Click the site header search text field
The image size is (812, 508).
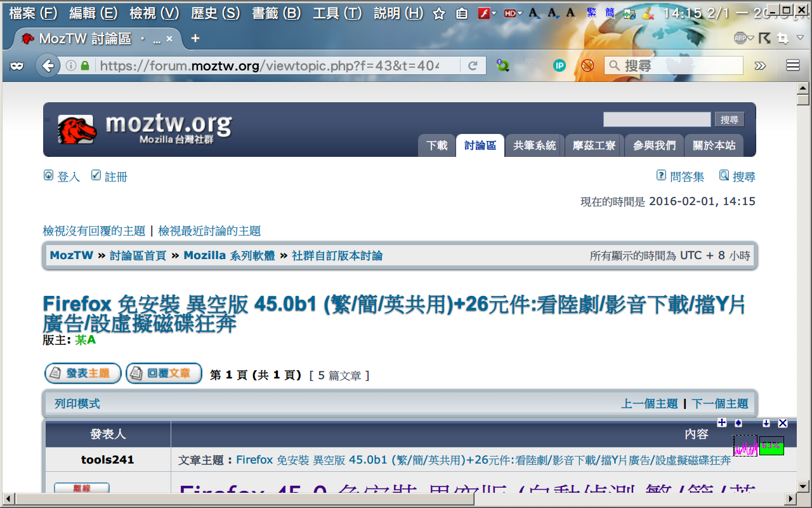click(x=657, y=119)
